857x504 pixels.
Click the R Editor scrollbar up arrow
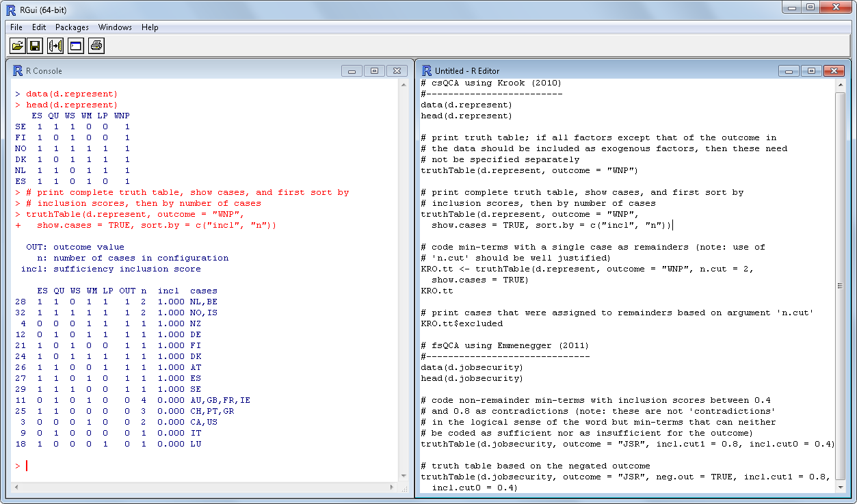click(x=841, y=85)
